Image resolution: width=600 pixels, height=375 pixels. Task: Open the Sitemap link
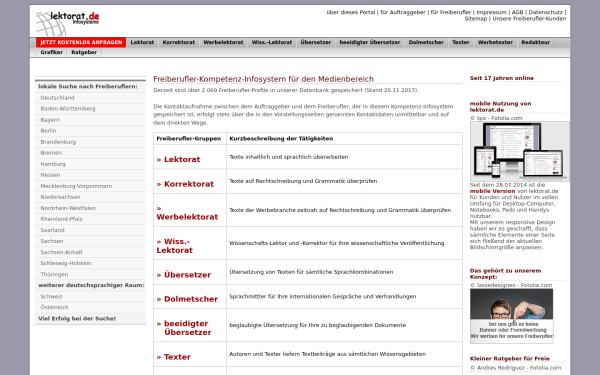476,19
